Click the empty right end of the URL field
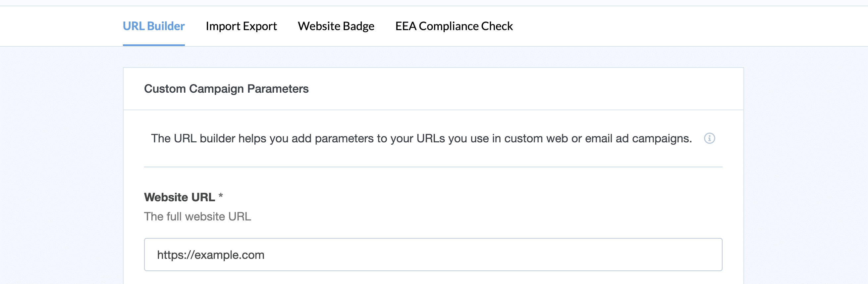Screen dimensions: 868x284 coord(674,255)
